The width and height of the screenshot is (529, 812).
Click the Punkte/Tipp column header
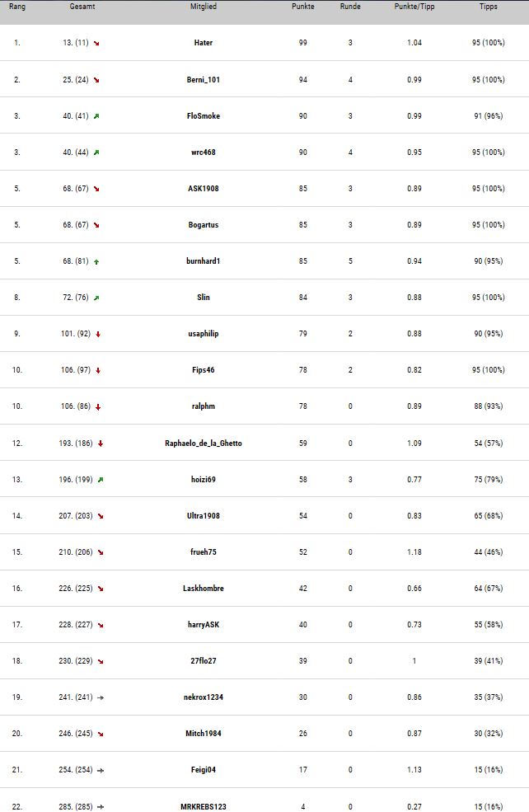point(414,7)
